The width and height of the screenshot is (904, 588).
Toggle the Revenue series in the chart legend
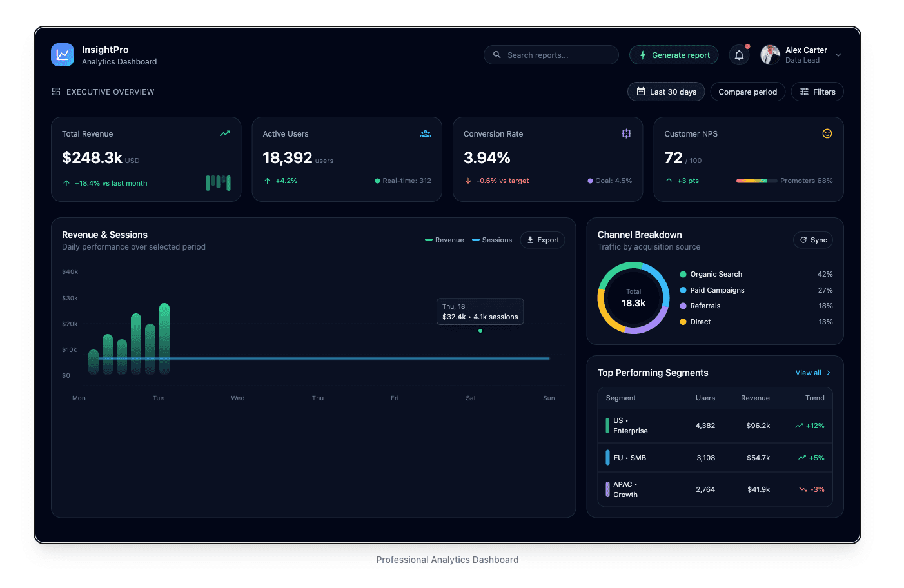[x=444, y=240]
